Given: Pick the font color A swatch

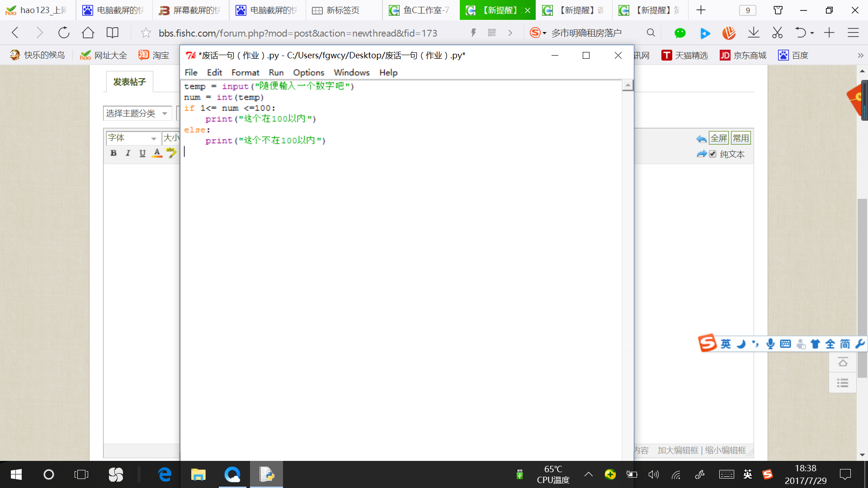Looking at the screenshot, I should pyautogui.click(x=157, y=153).
